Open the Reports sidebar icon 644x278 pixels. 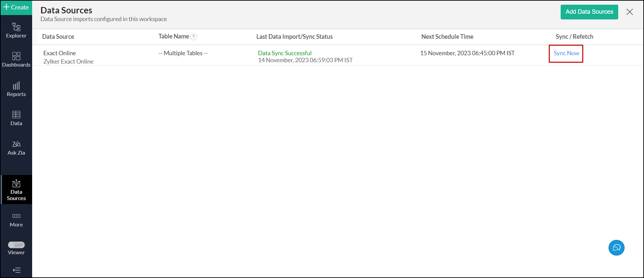pyautogui.click(x=16, y=89)
